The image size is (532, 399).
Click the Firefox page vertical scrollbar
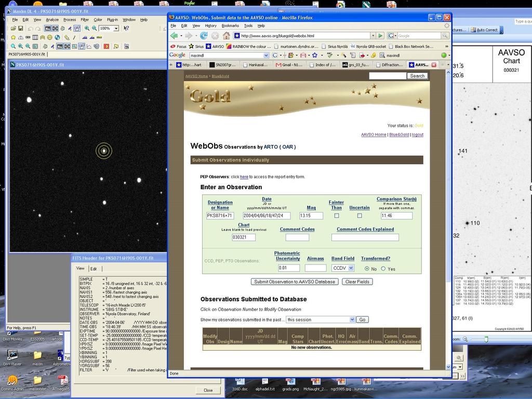[448, 220]
